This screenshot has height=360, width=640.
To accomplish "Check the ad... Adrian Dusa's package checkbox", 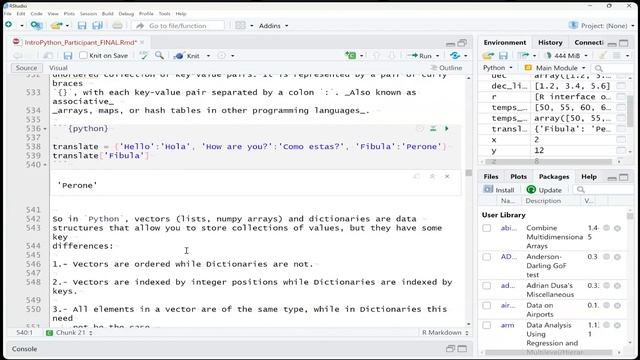I will tap(487, 285).
